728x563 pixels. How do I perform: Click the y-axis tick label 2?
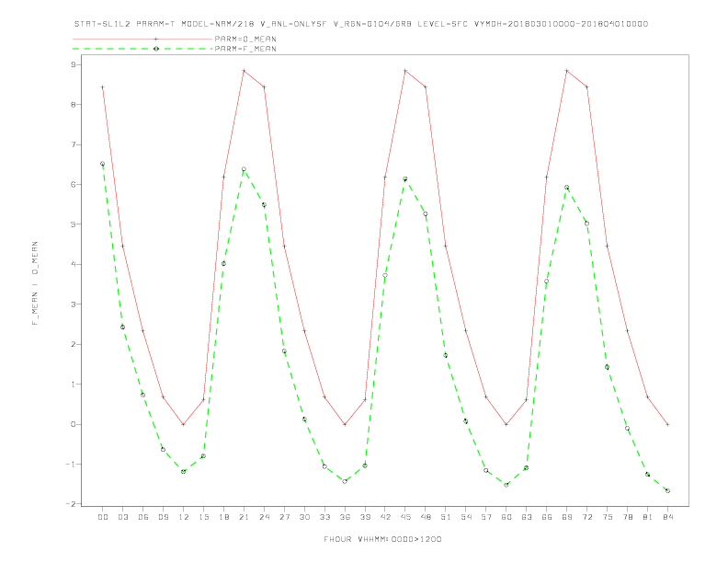[74, 344]
